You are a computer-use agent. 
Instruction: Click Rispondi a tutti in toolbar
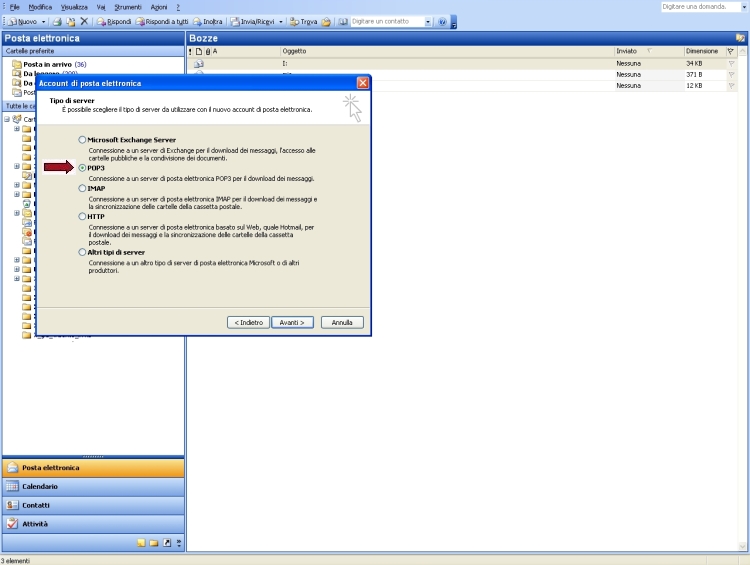(162, 22)
